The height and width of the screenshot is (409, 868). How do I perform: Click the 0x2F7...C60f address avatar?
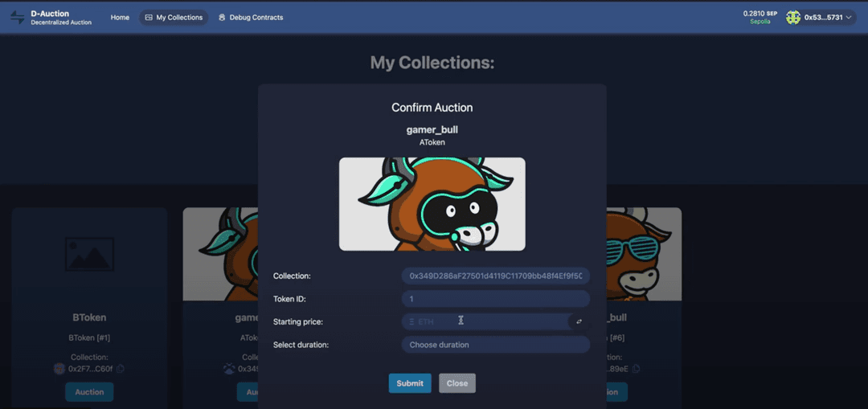tap(59, 369)
